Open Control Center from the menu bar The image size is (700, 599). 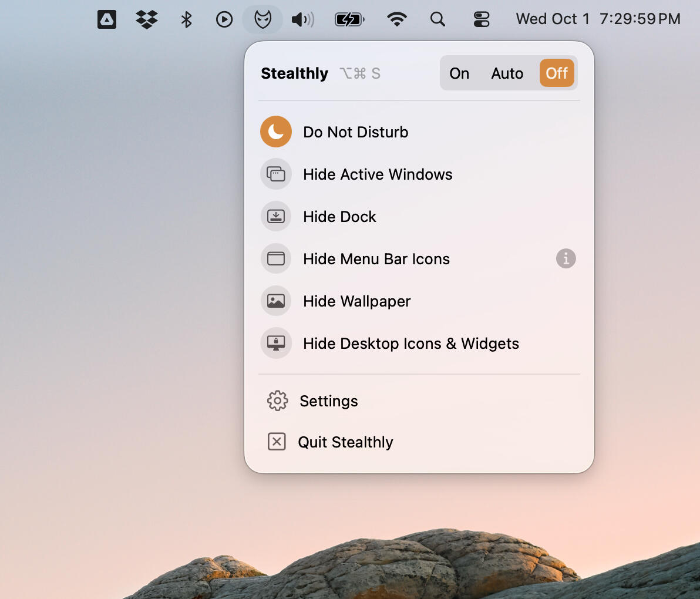coord(481,19)
